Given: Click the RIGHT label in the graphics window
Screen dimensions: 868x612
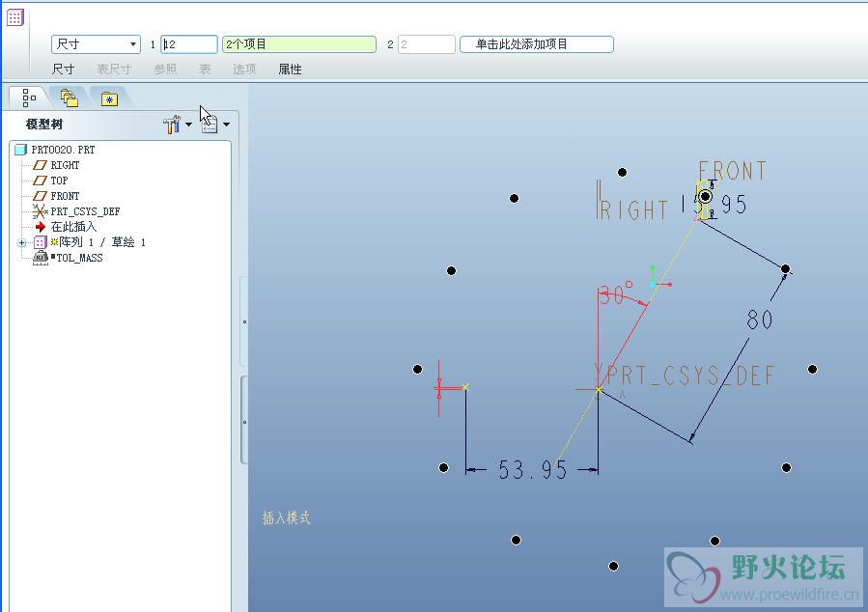Looking at the screenshot, I should click(x=633, y=210).
